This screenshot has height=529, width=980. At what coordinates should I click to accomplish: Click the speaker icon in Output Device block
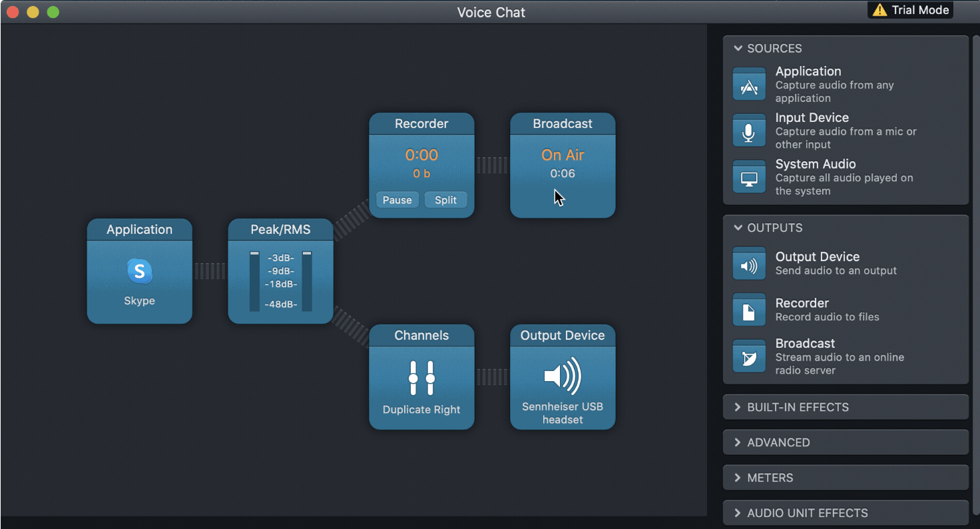[562, 376]
